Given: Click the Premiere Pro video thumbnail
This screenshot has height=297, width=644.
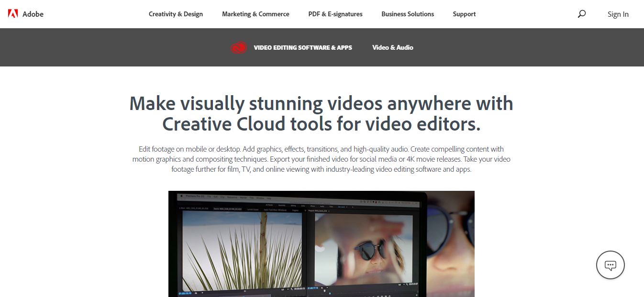Looking at the screenshot, I should point(322,244).
